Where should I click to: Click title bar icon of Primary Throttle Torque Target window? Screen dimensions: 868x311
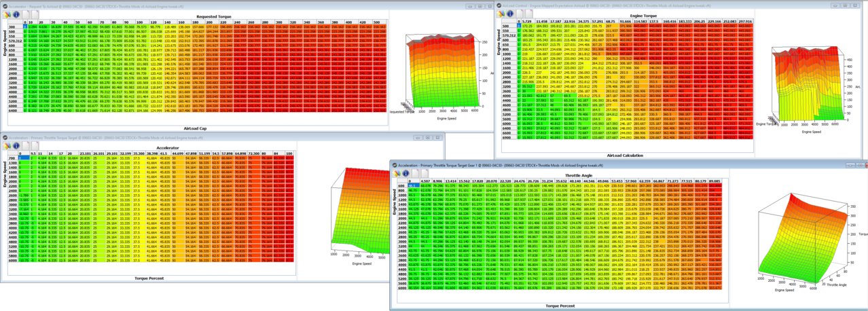point(5,137)
